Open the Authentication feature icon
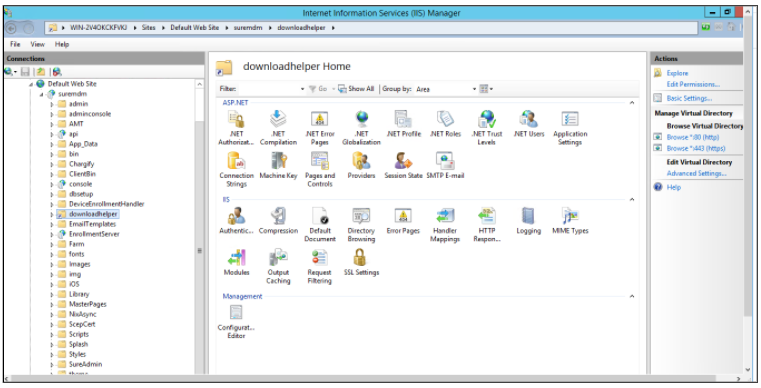The width and height of the screenshot is (761, 388). click(236, 221)
